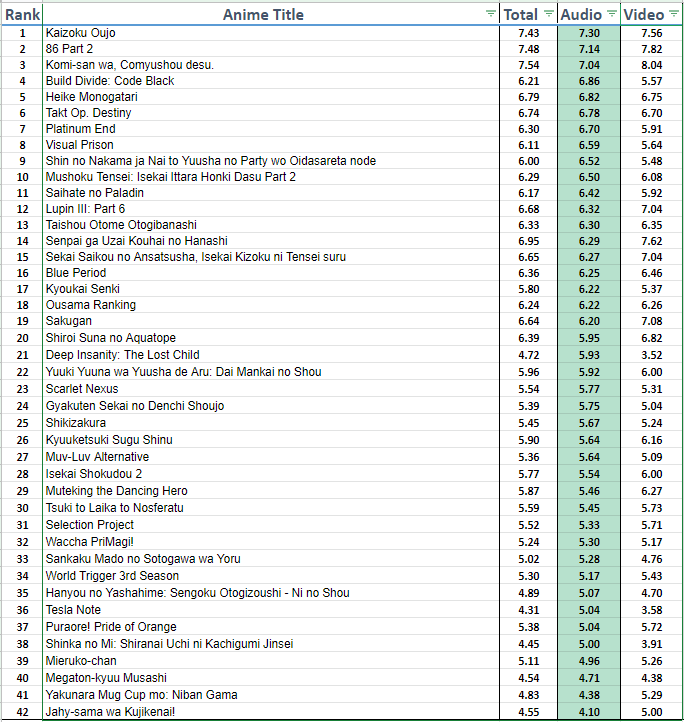Select Build Divide audio score 6.86
Viewport: 684px width, 722px height.
(589, 81)
